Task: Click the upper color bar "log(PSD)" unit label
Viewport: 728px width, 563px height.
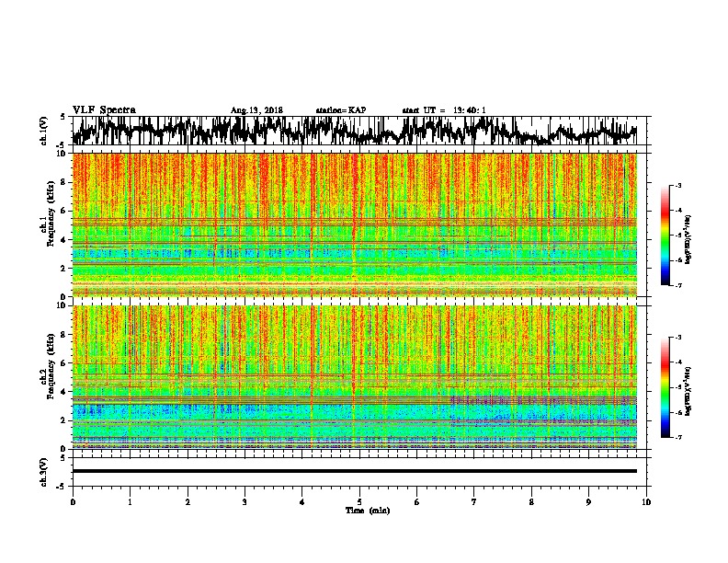Action: 688,240
